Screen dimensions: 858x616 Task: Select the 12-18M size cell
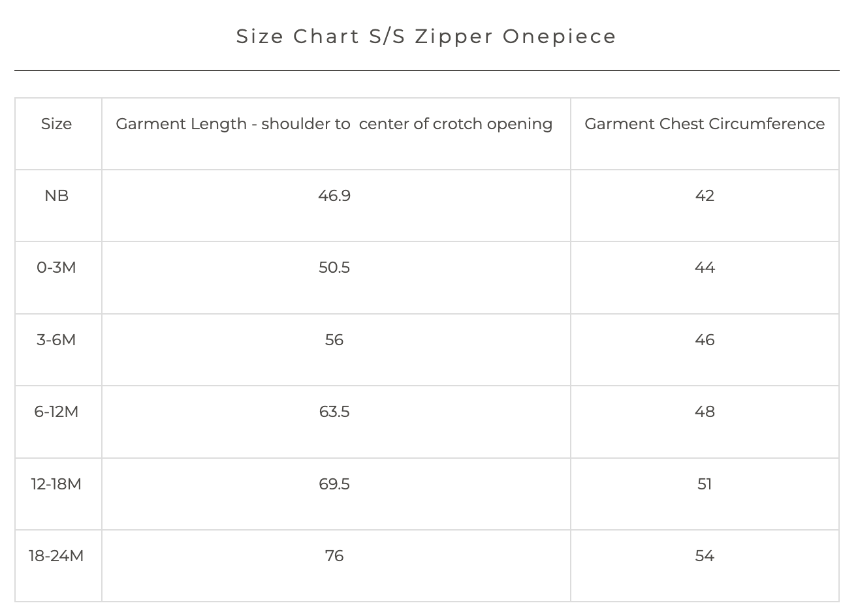click(57, 484)
